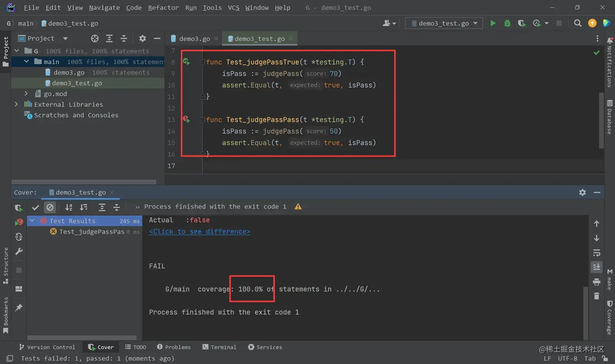Click the main breadcrumb in navigation bar
Image resolution: width=615 pixels, height=364 pixels.
pos(26,23)
